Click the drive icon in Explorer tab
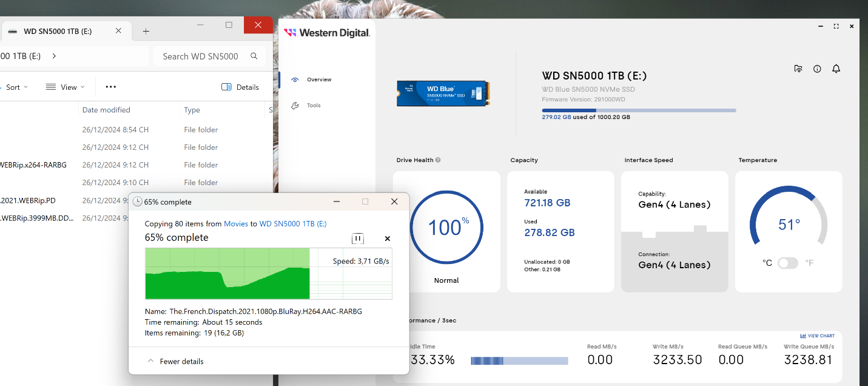This screenshot has width=868, height=386. (x=13, y=32)
